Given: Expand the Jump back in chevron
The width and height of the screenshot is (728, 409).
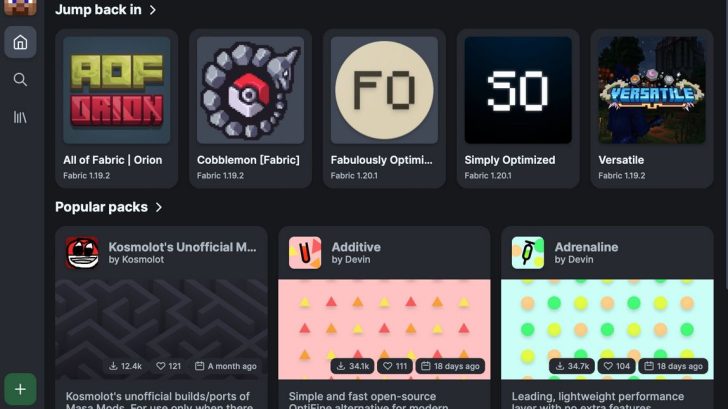Looking at the screenshot, I should [x=153, y=10].
